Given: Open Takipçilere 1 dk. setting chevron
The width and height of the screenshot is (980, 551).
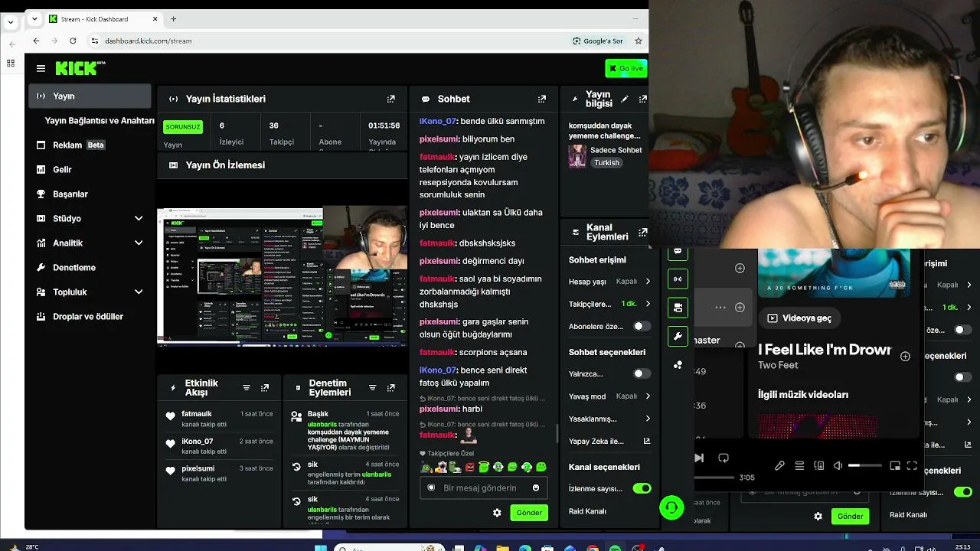Looking at the screenshot, I should [648, 304].
